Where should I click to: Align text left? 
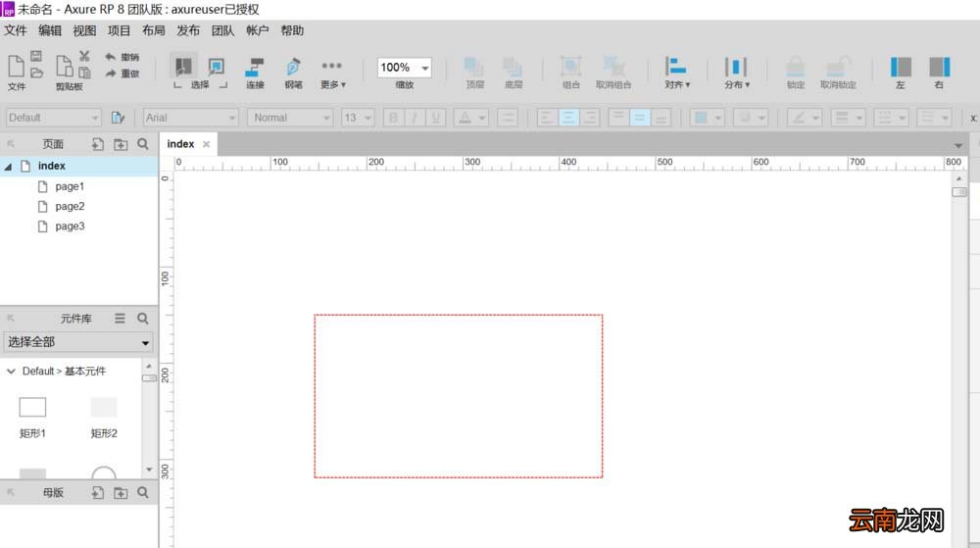547,118
